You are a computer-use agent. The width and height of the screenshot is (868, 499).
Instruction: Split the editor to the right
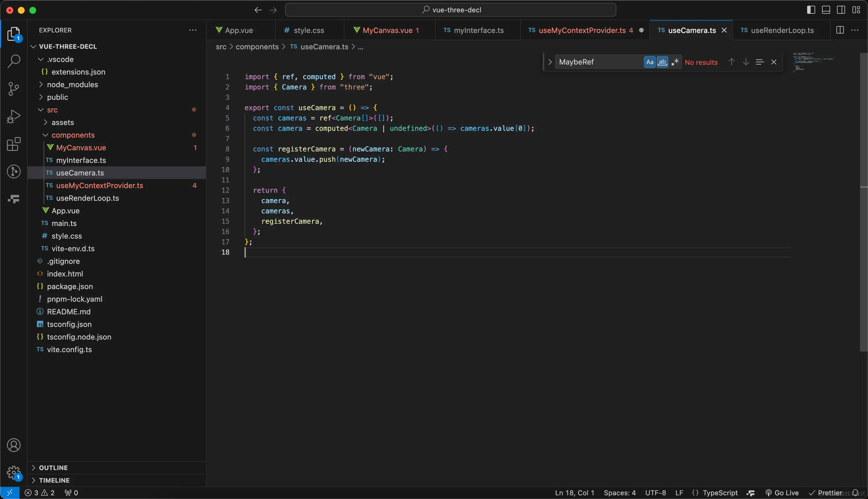pyautogui.click(x=840, y=30)
